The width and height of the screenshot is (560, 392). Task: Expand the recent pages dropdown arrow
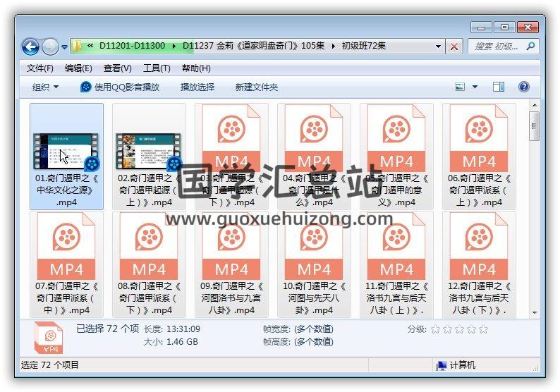tap(64, 47)
